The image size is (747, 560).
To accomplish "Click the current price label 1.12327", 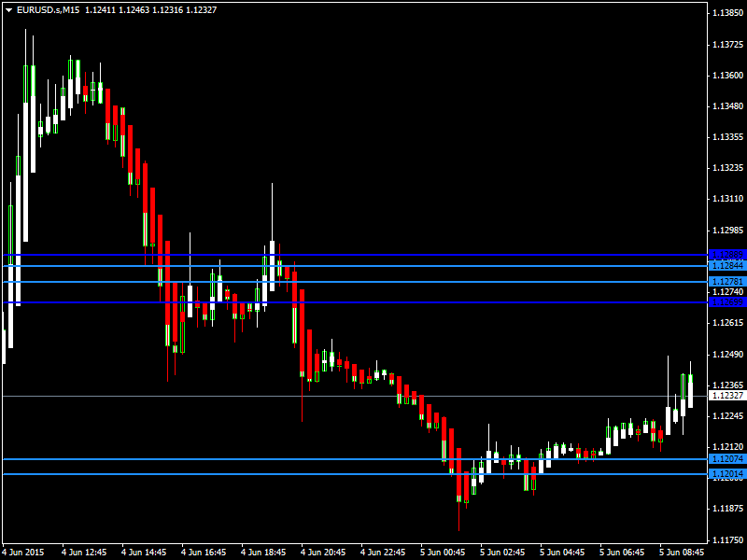I will coord(726,396).
